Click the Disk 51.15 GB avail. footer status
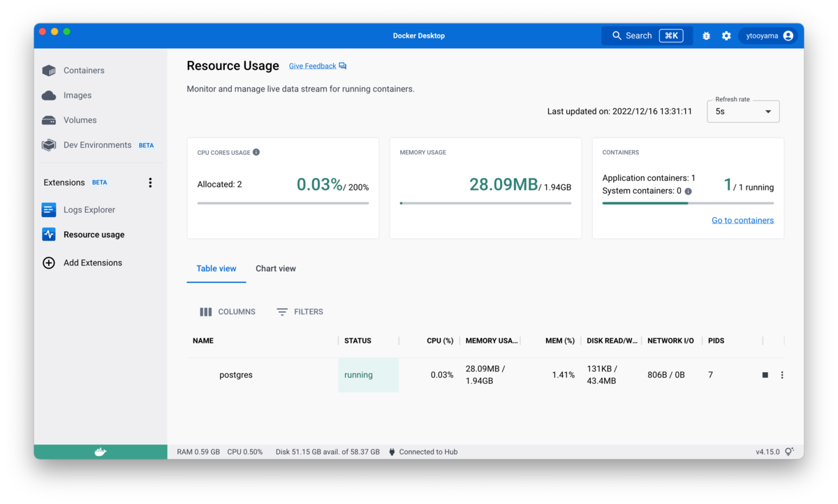838x504 pixels. (x=328, y=452)
